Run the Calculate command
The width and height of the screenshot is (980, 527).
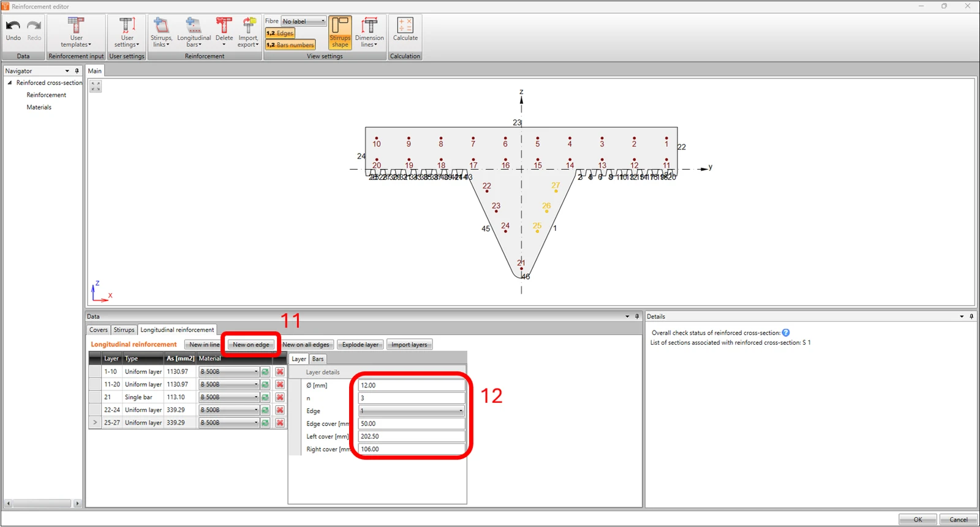coord(405,29)
